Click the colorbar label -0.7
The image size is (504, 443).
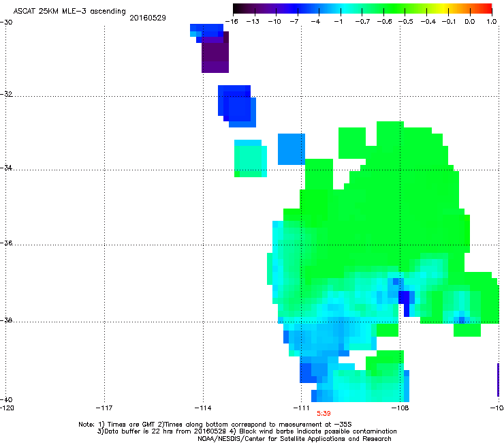[x=362, y=22]
